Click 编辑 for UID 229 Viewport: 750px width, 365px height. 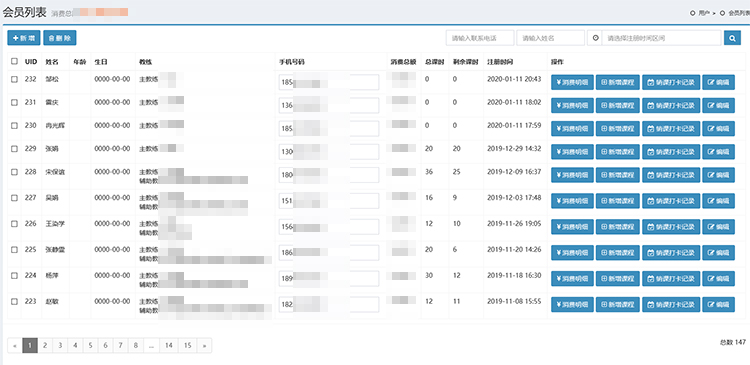(x=718, y=152)
